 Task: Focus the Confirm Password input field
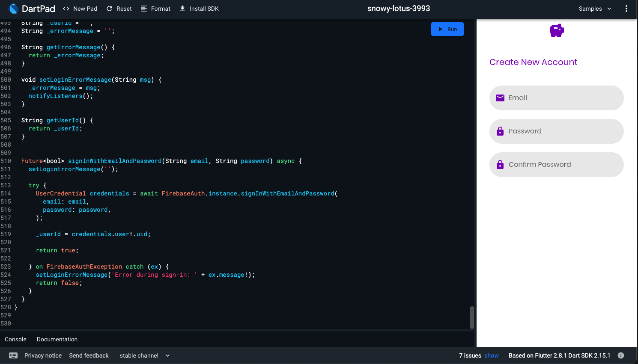click(557, 165)
